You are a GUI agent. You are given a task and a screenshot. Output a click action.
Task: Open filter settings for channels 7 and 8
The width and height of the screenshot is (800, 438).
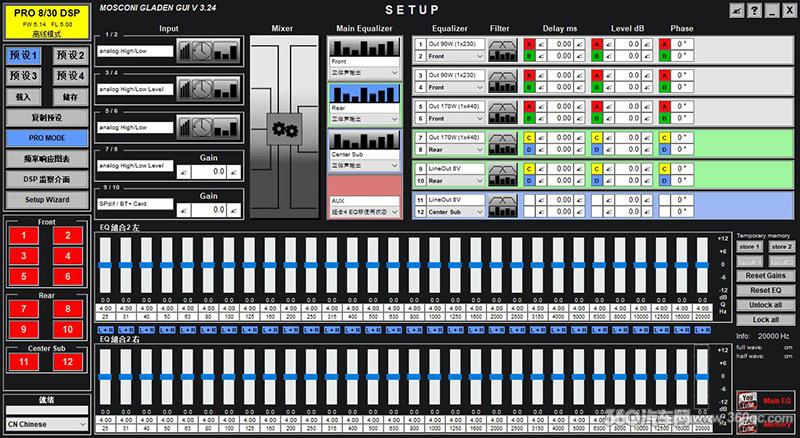[503, 144]
